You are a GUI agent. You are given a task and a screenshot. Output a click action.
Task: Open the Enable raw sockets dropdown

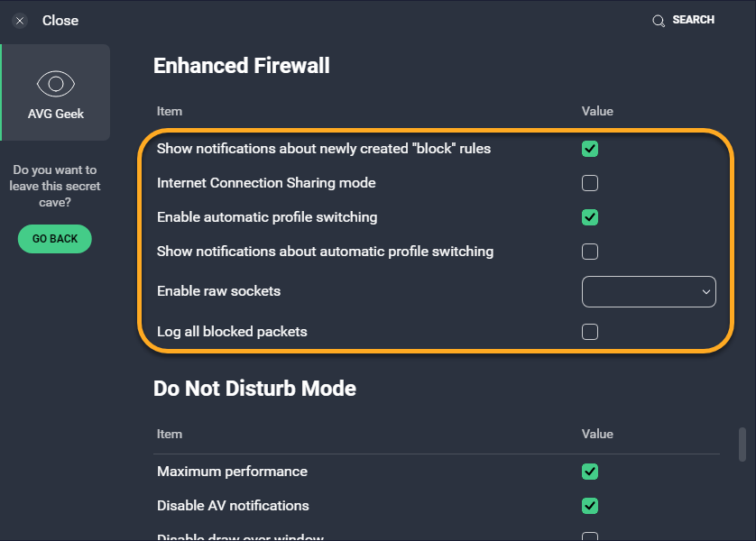648,291
